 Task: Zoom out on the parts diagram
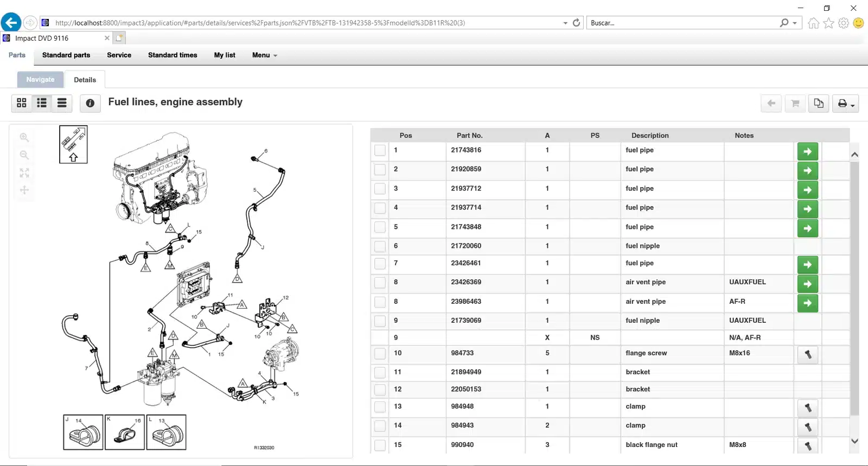click(x=24, y=155)
